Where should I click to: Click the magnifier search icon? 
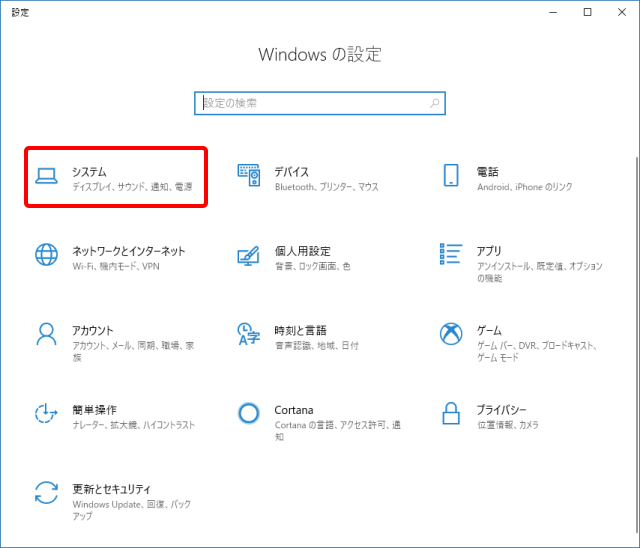click(x=435, y=103)
